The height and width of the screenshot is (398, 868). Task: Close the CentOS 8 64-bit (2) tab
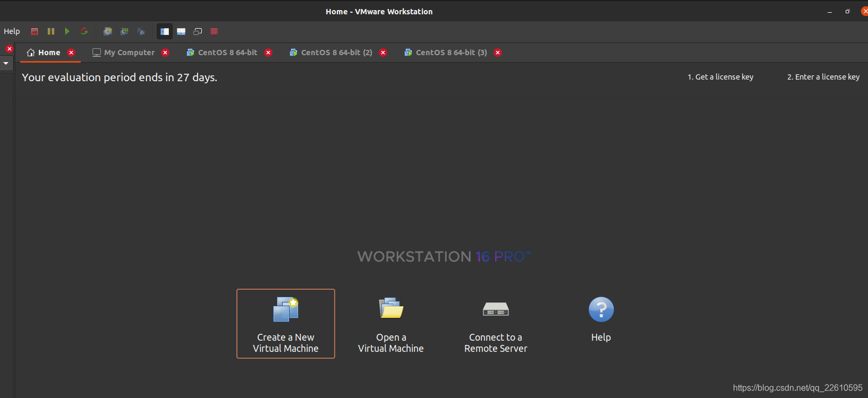click(x=383, y=53)
